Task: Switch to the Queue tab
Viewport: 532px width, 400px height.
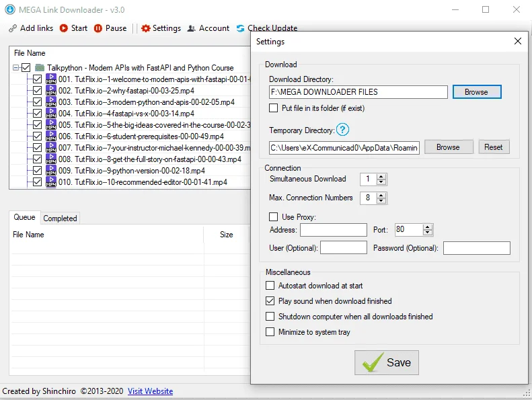Action: point(24,217)
